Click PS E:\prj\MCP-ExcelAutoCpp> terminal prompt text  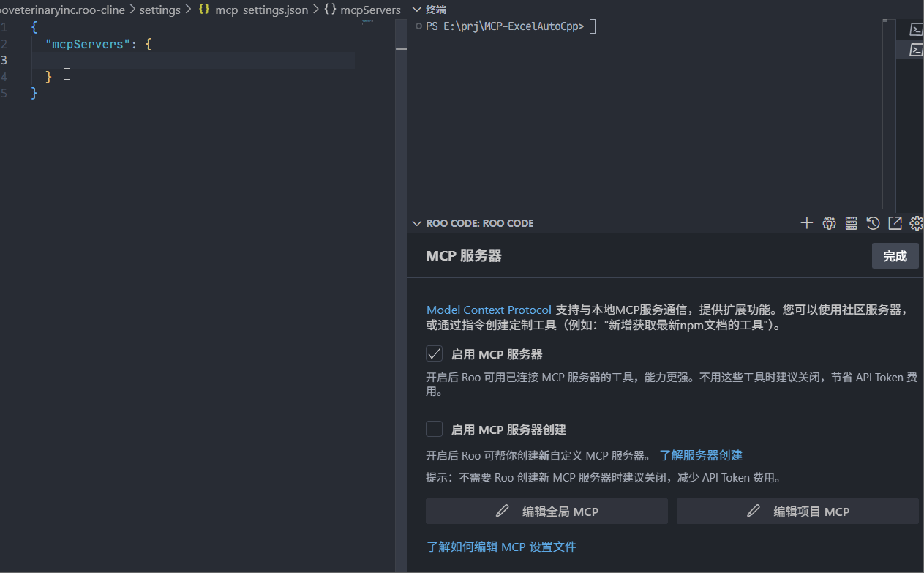(505, 26)
